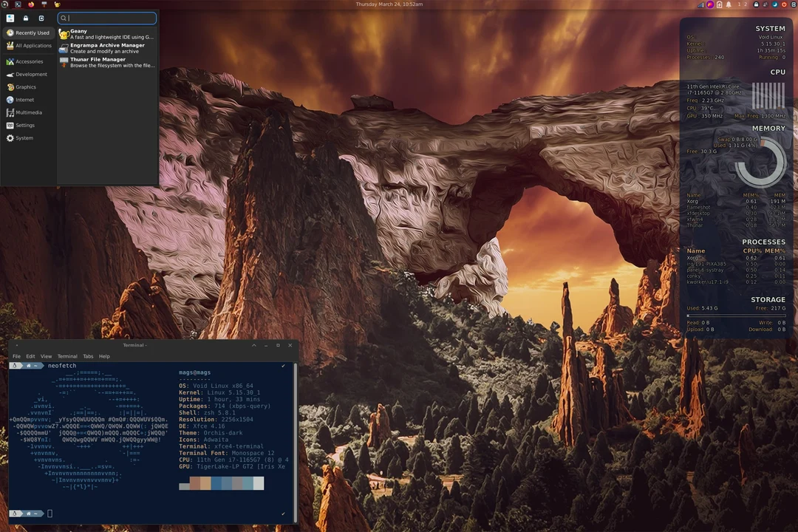This screenshot has width=798, height=532.
Task: Open the Tabs menu in the terminal window
Action: click(x=88, y=355)
